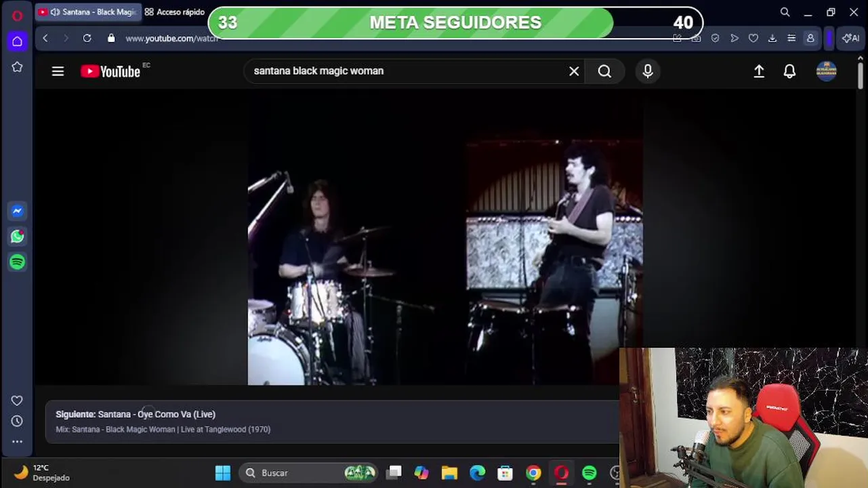The height and width of the screenshot is (488, 868).
Task: Click the scrollbar up arrow
Action: [861, 58]
